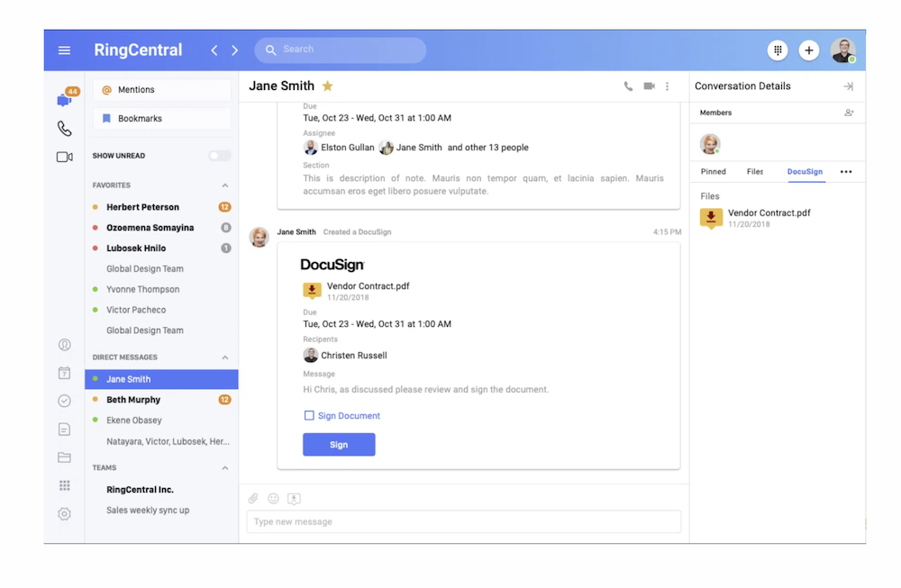This screenshot has width=901, height=588.
Task: Select Jane Smith direct message
Action: click(161, 379)
